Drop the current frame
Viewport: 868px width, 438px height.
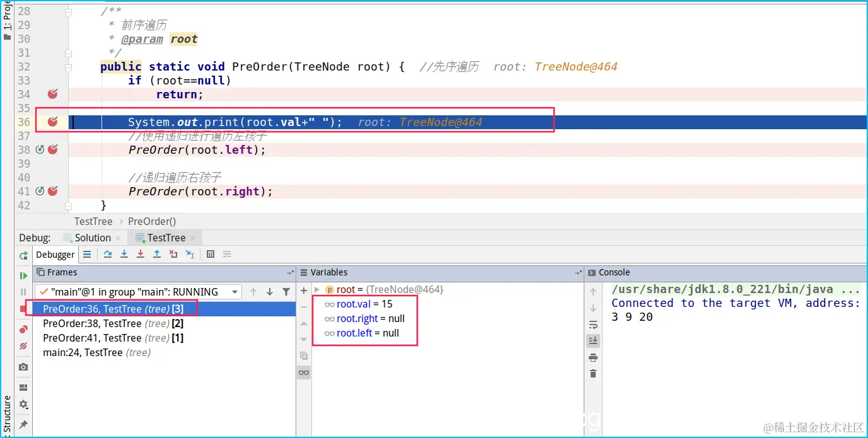coord(173,254)
